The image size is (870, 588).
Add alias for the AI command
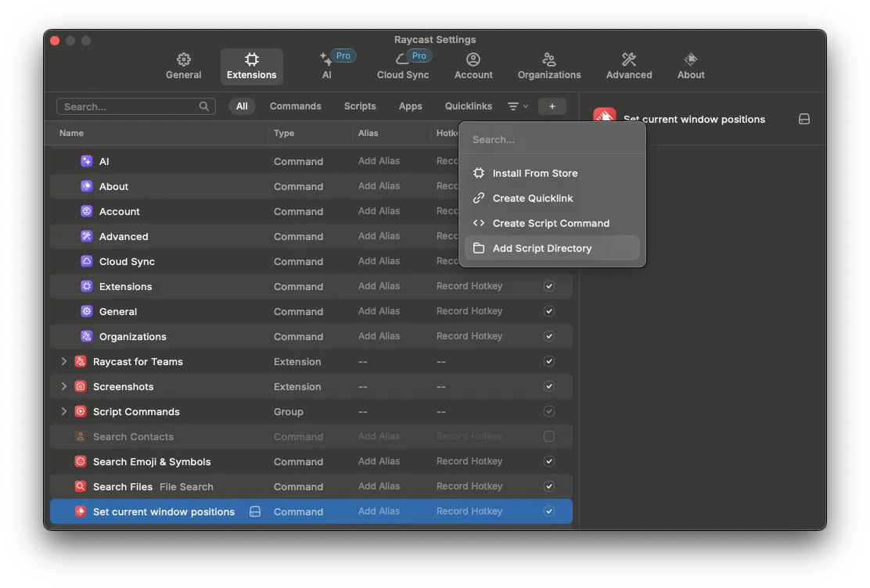click(x=379, y=161)
